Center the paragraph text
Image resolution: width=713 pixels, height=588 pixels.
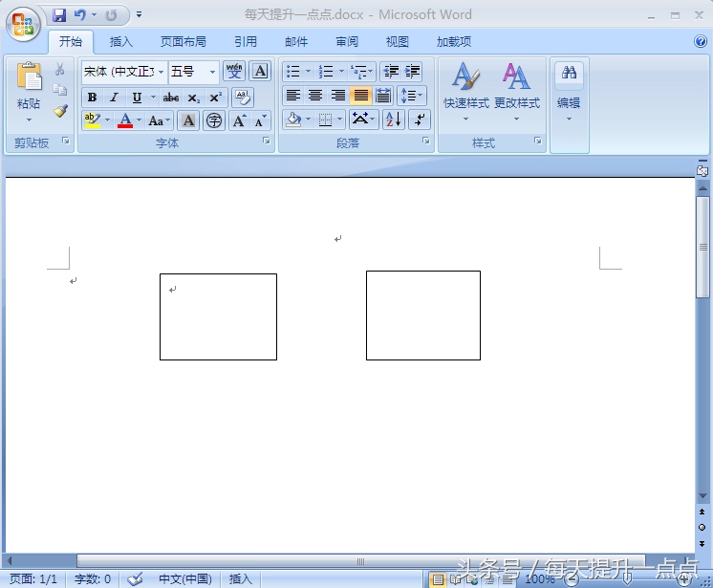click(x=315, y=96)
